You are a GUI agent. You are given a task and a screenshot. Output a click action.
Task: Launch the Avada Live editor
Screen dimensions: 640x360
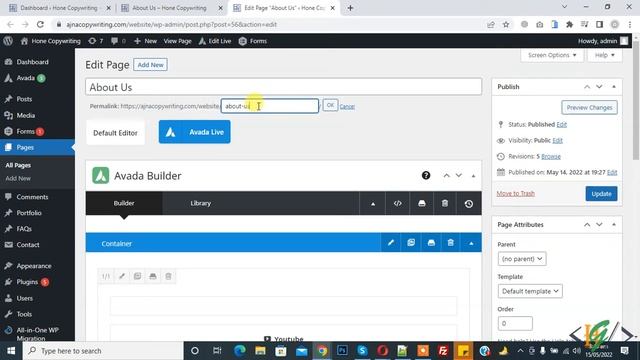[194, 132]
